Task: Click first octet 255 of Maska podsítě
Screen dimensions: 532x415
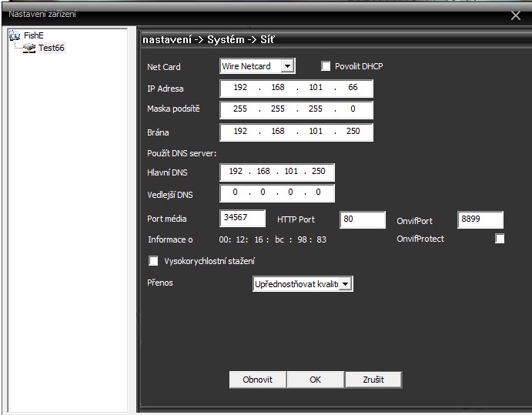Action: pos(240,109)
